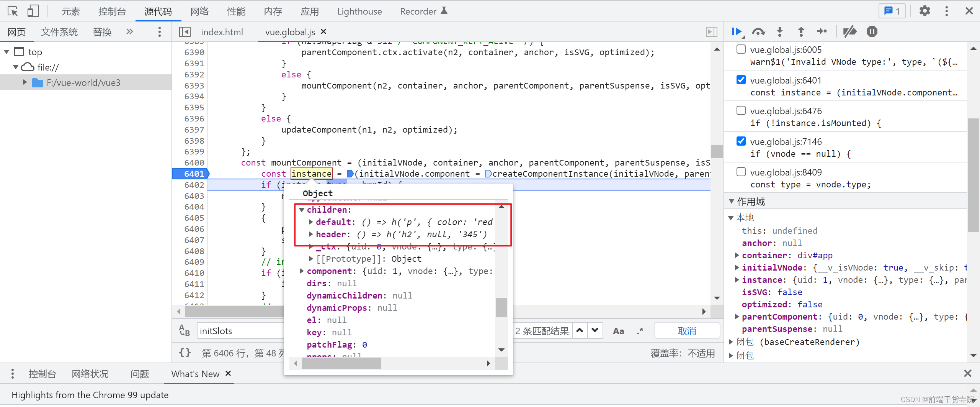Image resolution: width=980 pixels, height=407 pixels.
Task: Resume script execution
Action: click(x=737, y=32)
